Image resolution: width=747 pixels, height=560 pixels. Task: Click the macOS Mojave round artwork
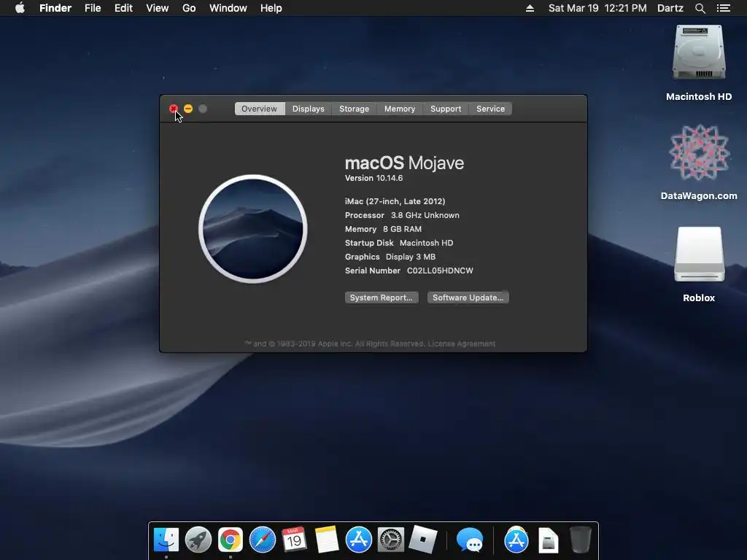point(253,229)
